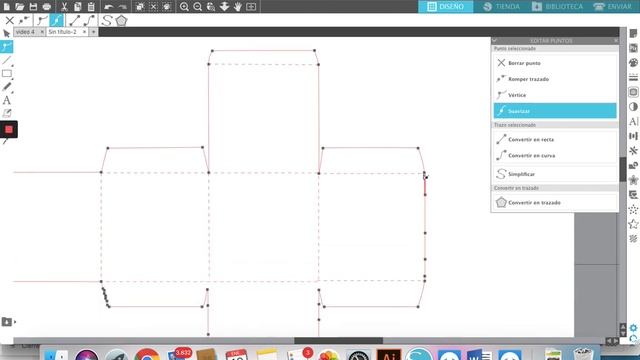Open the Trash in the dock
The image size is (640, 360).
583,354
